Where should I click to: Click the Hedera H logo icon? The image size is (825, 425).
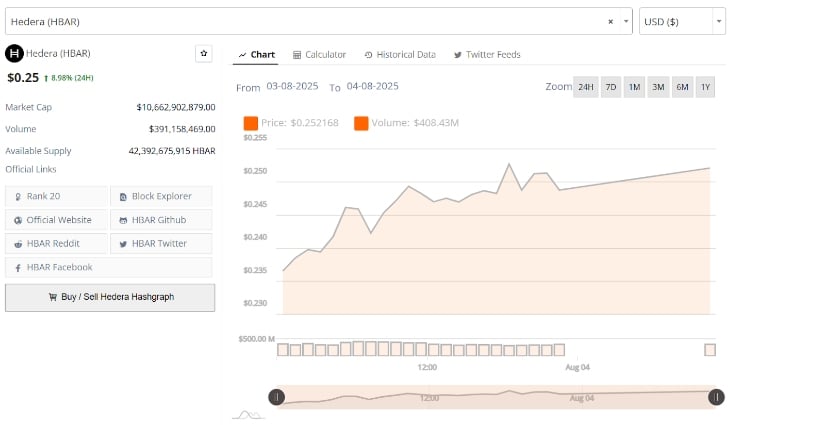point(14,53)
